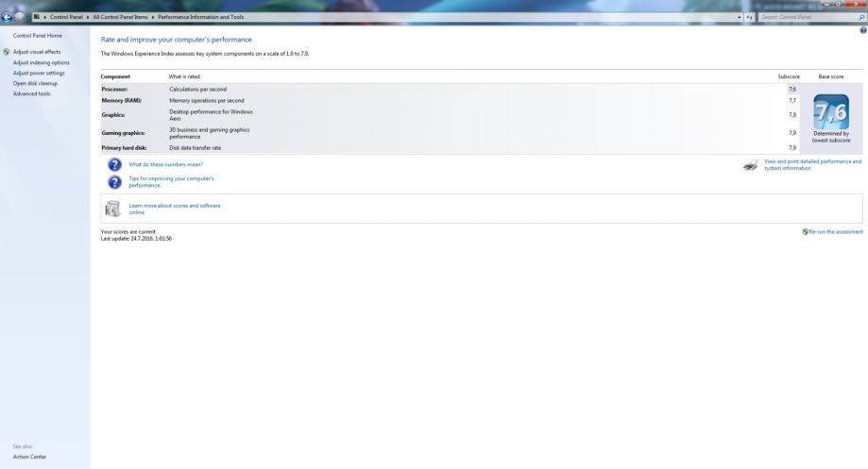The image size is (868, 469).
Task: Open Adjust indexing options
Action: click(42, 63)
